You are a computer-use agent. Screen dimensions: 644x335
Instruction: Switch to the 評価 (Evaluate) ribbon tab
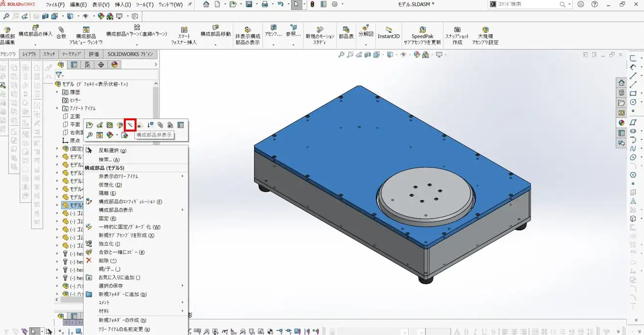(x=94, y=54)
